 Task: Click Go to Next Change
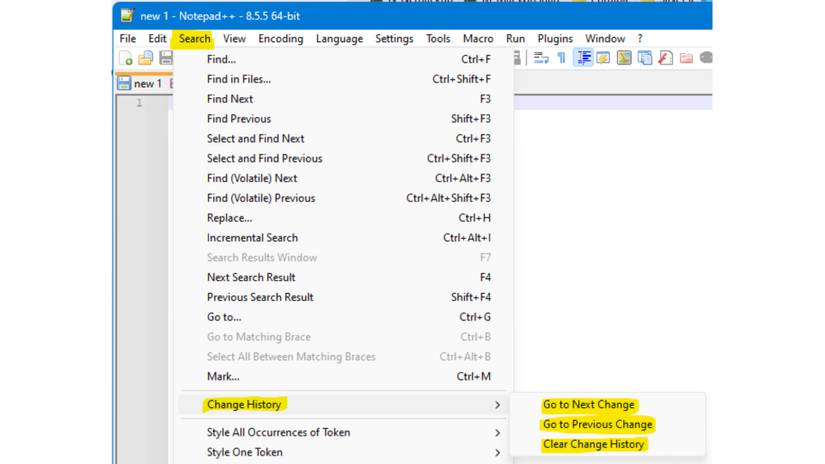click(589, 405)
